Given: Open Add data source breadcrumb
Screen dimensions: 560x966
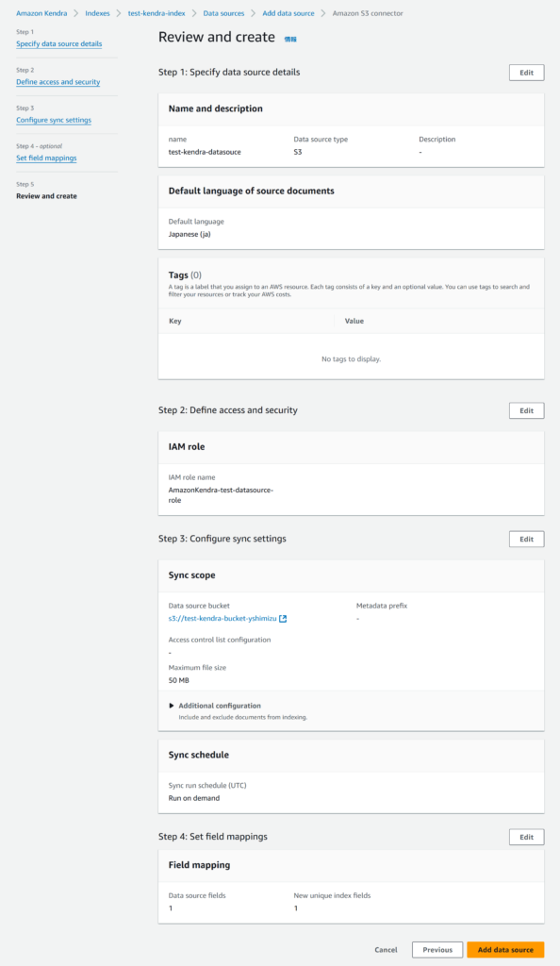Looking at the screenshot, I should point(288,13).
